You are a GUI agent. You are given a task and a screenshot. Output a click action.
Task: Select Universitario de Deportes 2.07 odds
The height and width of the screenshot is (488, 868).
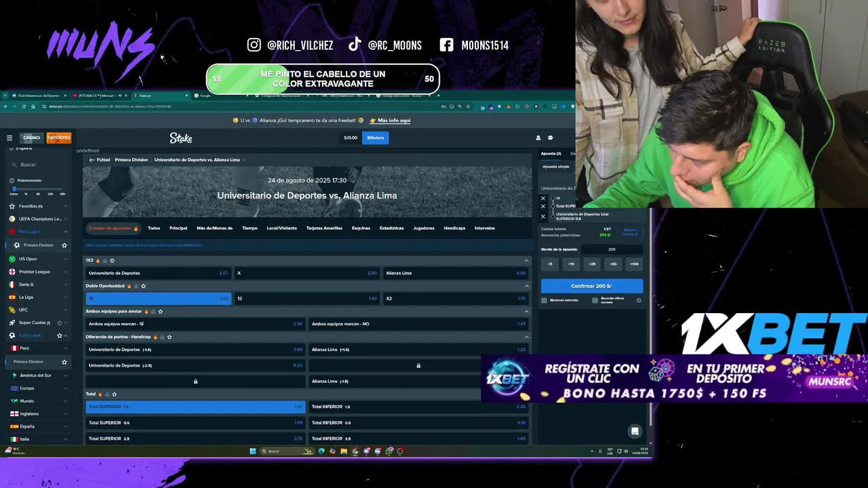158,273
